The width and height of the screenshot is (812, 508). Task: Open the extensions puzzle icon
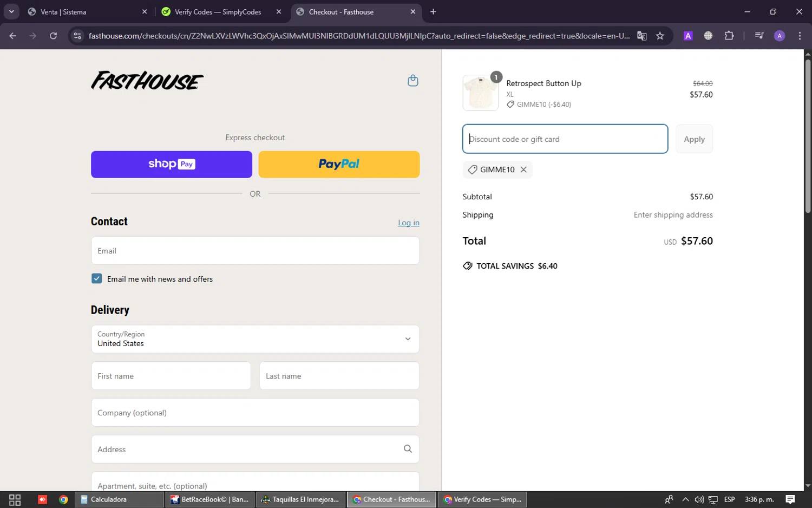point(729,36)
